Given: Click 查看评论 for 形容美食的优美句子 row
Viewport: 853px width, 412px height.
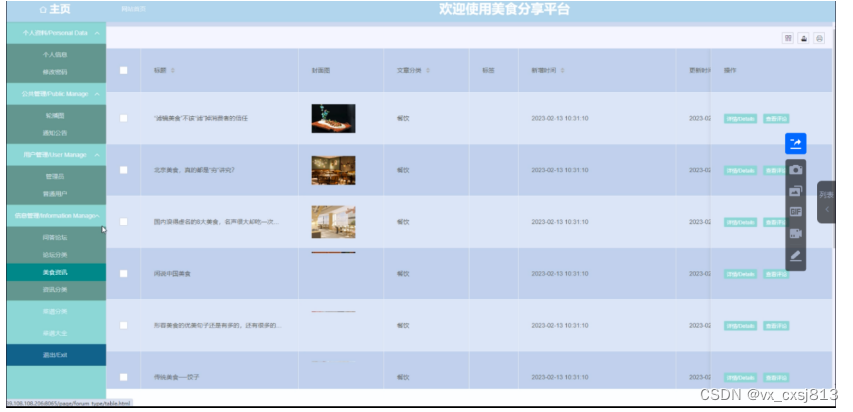Looking at the screenshot, I should pyautogui.click(x=776, y=326).
